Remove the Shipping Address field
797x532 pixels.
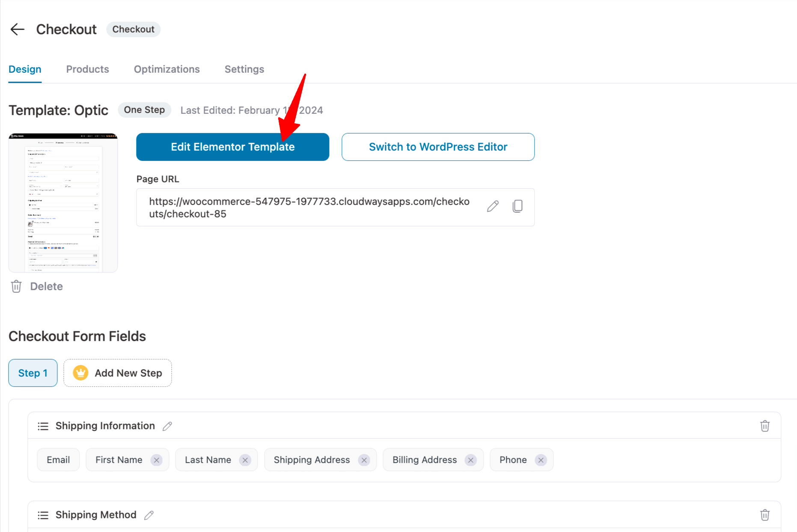[x=364, y=460]
